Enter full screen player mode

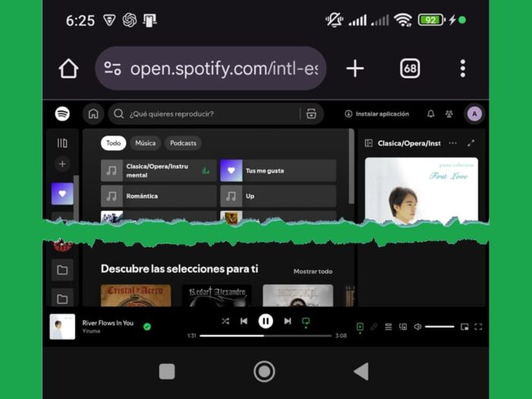click(x=478, y=327)
